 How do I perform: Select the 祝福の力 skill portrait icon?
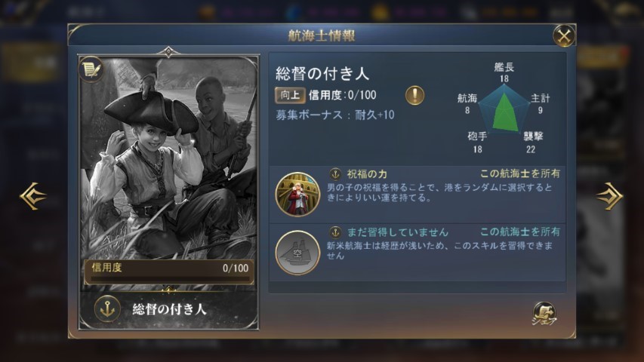pyautogui.click(x=297, y=194)
